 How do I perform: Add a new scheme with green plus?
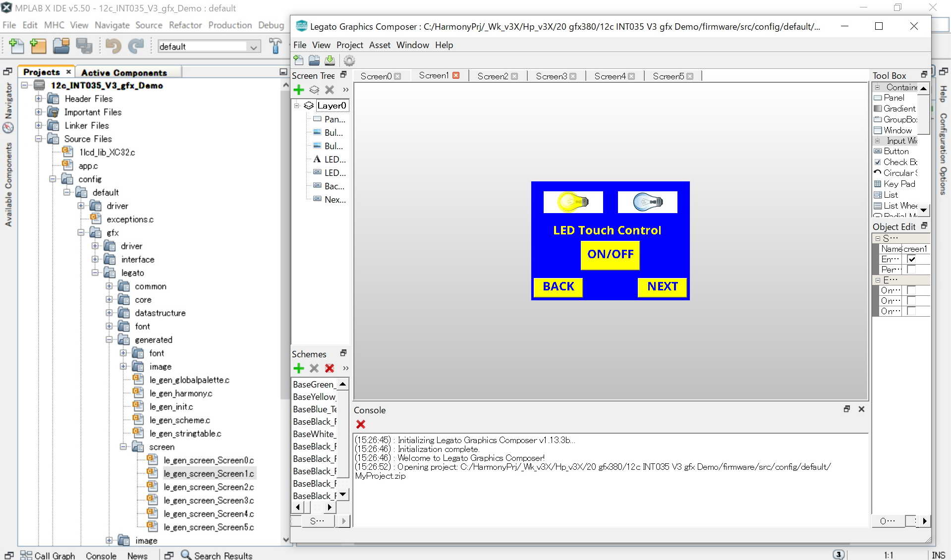tap(299, 368)
